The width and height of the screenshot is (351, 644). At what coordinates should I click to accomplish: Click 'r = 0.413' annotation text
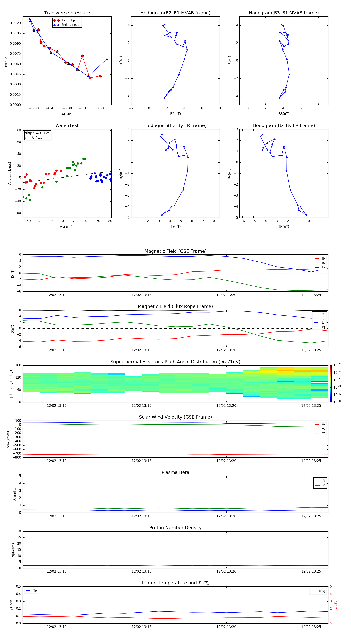34,137
